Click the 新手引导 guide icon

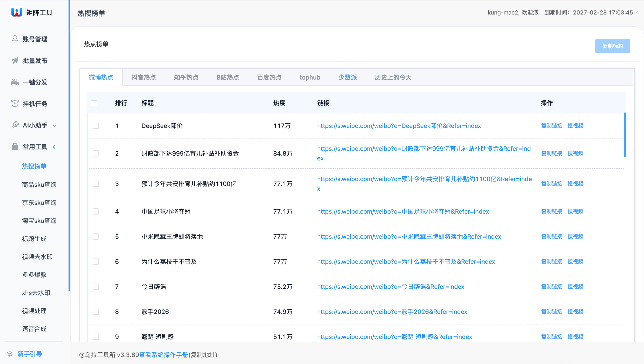coord(10,354)
